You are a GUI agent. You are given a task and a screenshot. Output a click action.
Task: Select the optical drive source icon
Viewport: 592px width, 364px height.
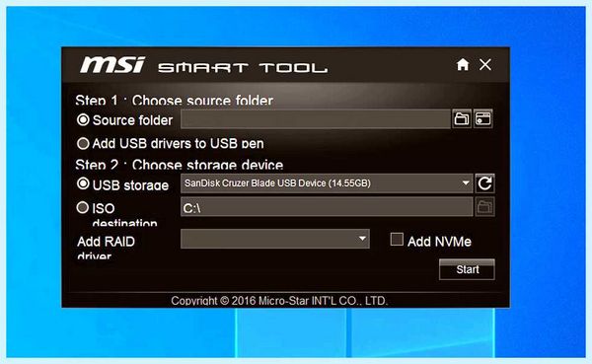483,119
